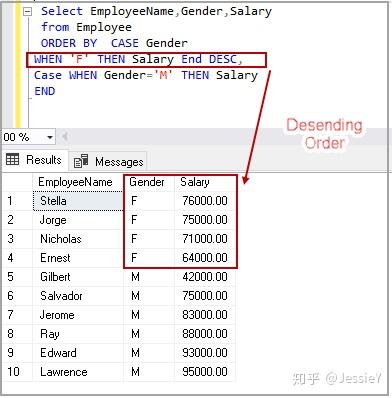Click the Results grid icon
Viewport: 392px width, 398px height.
[x=13, y=159]
